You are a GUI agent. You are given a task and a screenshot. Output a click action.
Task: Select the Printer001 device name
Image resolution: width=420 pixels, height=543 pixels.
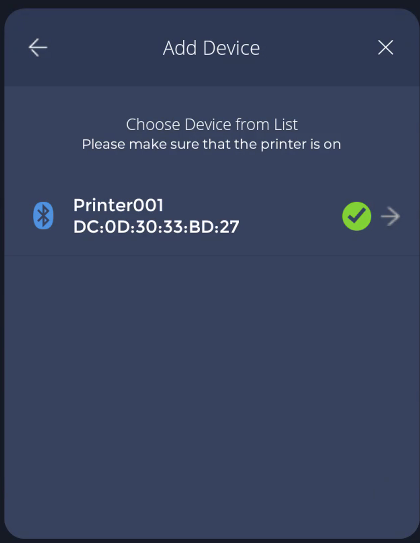pyautogui.click(x=118, y=205)
